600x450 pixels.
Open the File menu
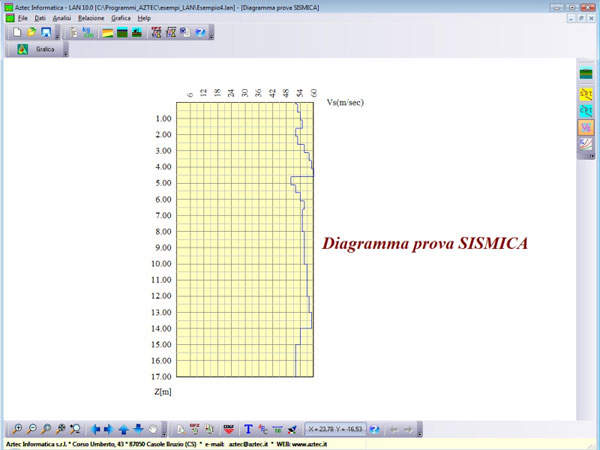point(23,18)
